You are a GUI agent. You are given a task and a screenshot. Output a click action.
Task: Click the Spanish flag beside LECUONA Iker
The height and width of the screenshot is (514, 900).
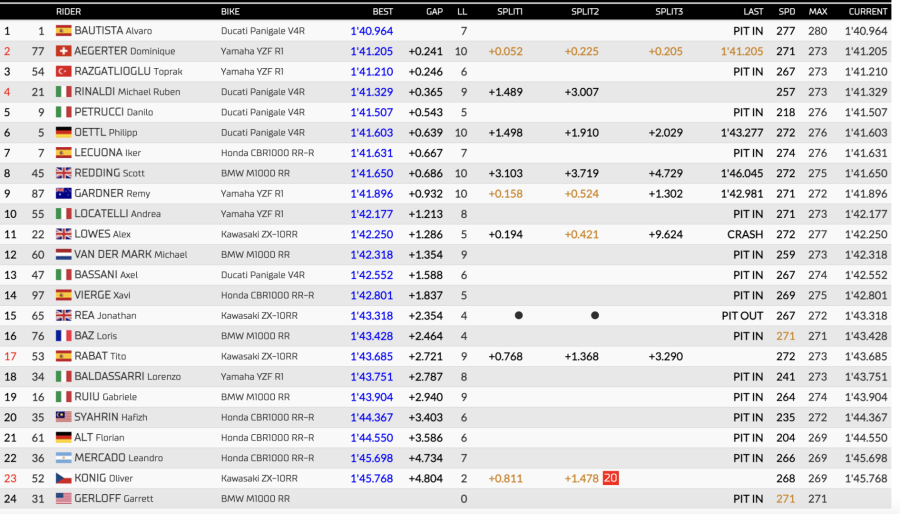pos(64,153)
